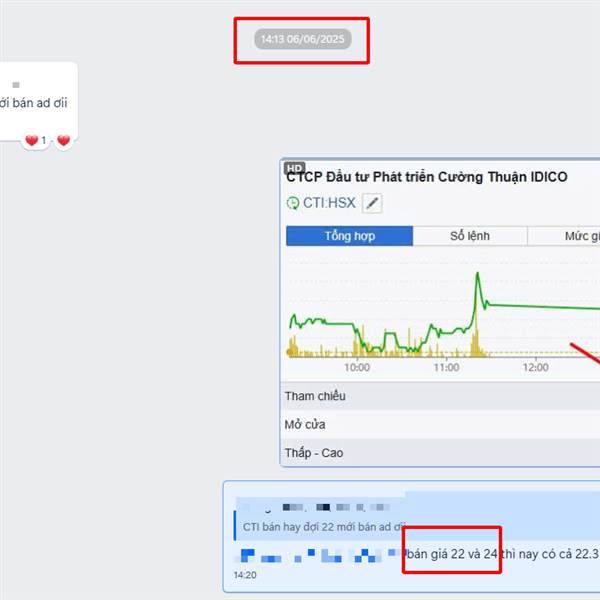Click the green clock icon next to CTI:HSX
The image size is (600, 600).
(x=293, y=203)
